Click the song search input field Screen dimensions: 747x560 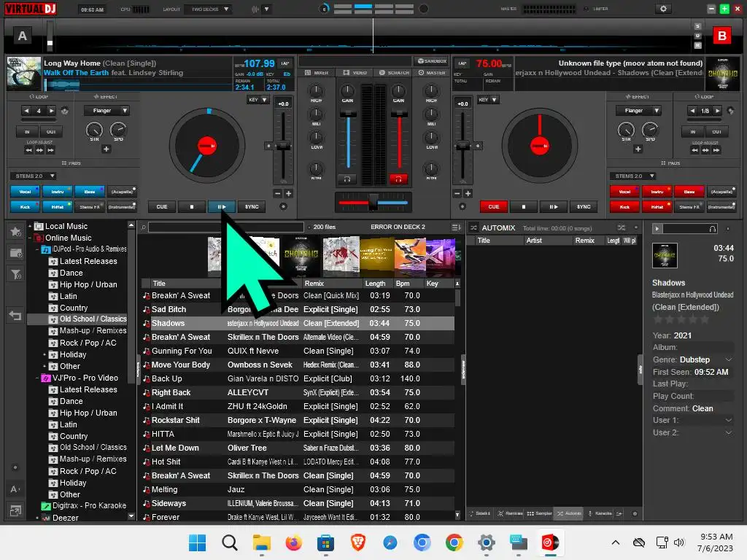click(226, 227)
